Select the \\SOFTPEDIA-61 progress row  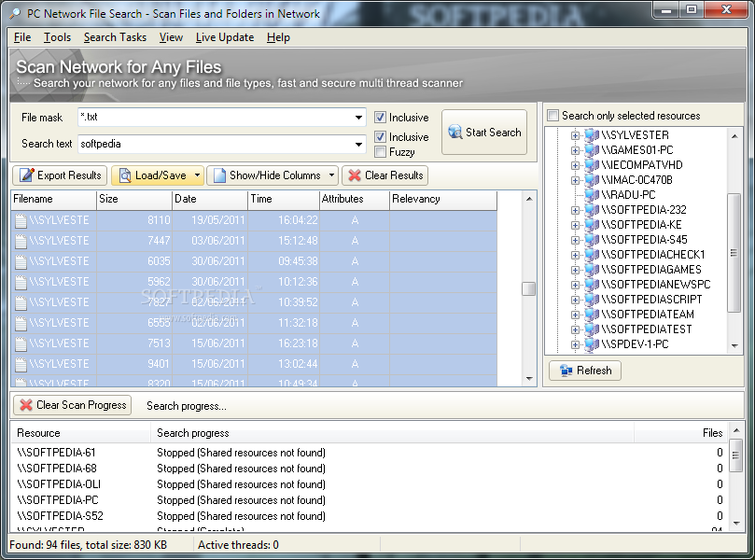pos(370,453)
